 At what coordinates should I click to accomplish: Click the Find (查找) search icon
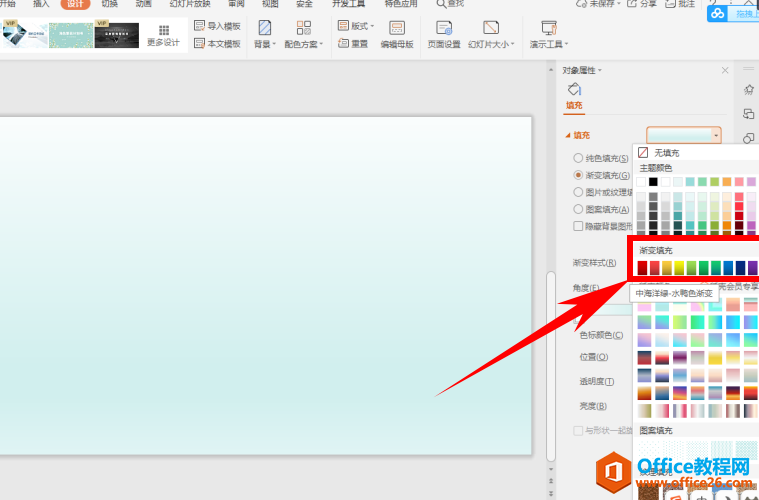[441, 4]
